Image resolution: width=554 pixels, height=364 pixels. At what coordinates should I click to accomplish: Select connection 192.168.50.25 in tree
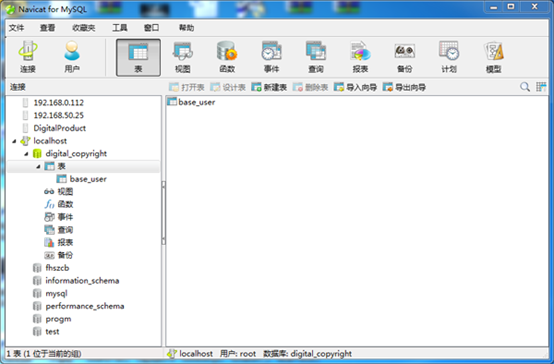[59, 116]
